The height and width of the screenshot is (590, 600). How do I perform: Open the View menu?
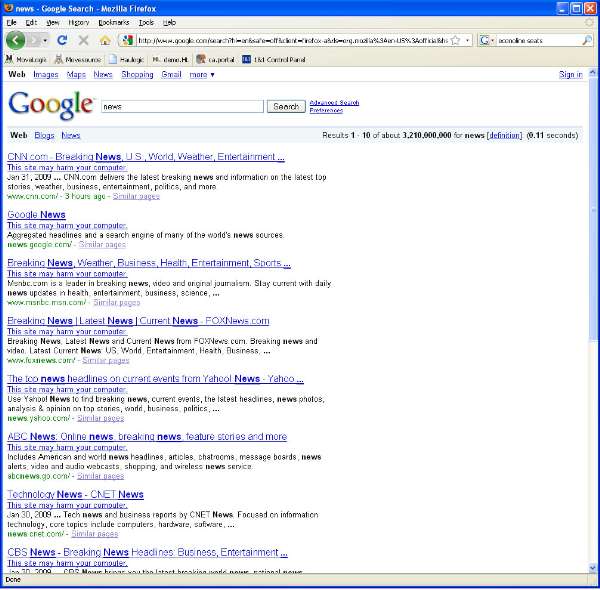(53, 23)
